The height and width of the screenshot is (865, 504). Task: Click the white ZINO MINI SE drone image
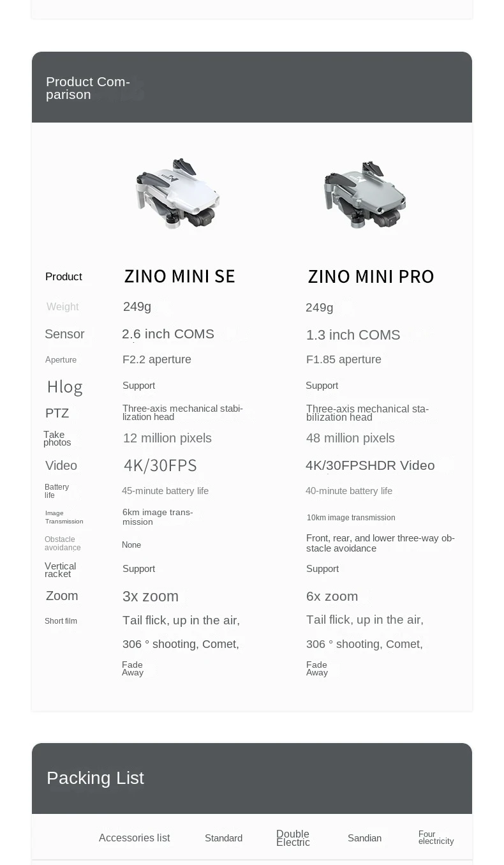[177, 194]
